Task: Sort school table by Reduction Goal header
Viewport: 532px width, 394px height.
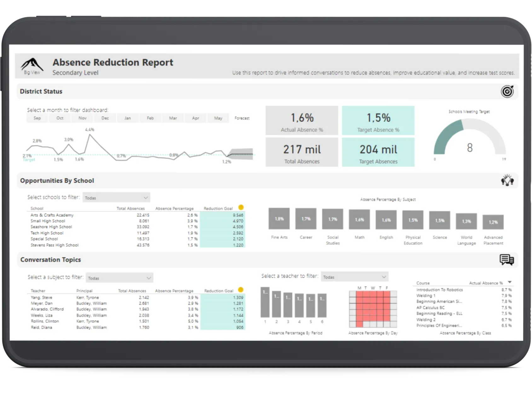Action: point(218,208)
